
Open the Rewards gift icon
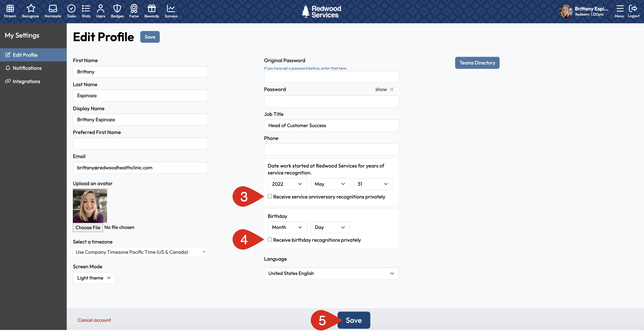pos(152,9)
